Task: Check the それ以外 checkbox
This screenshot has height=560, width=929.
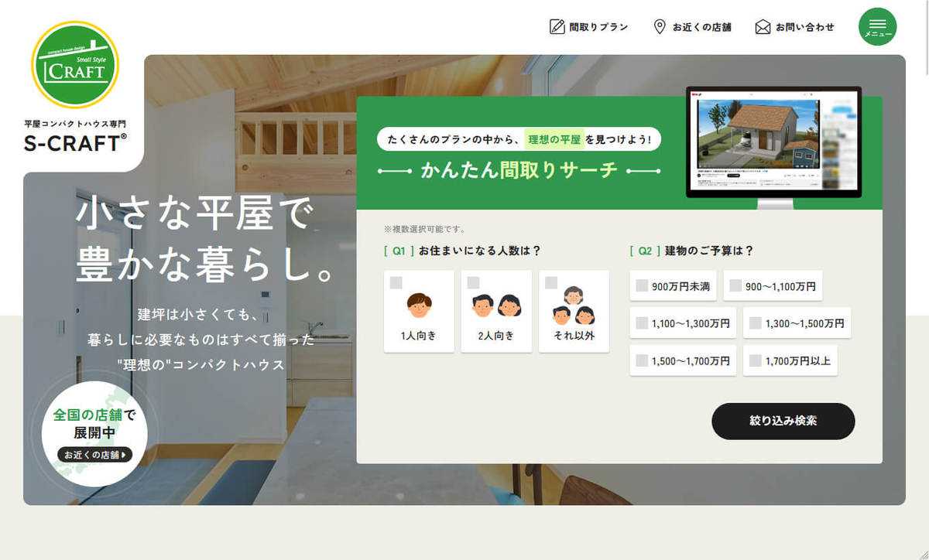Action: click(x=551, y=282)
